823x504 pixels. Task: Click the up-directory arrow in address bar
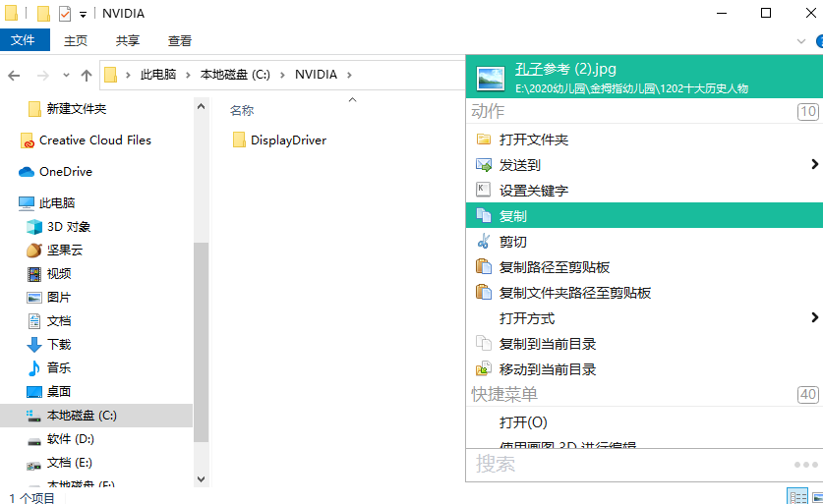coord(87,75)
